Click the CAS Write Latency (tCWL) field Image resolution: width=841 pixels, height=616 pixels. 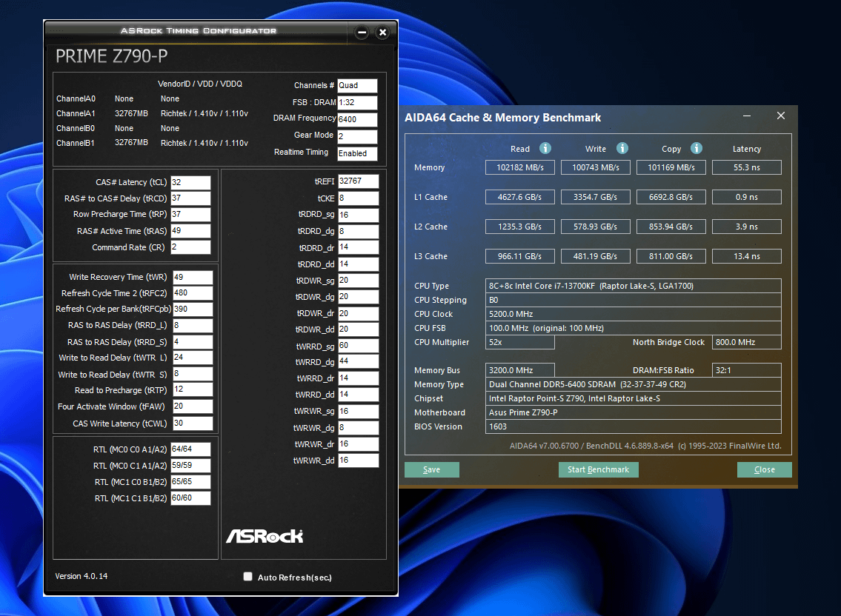click(x=193, y=423)
